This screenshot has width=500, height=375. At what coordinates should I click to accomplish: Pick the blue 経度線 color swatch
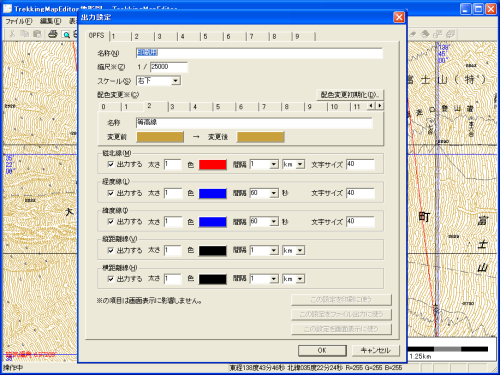(213, 193)
